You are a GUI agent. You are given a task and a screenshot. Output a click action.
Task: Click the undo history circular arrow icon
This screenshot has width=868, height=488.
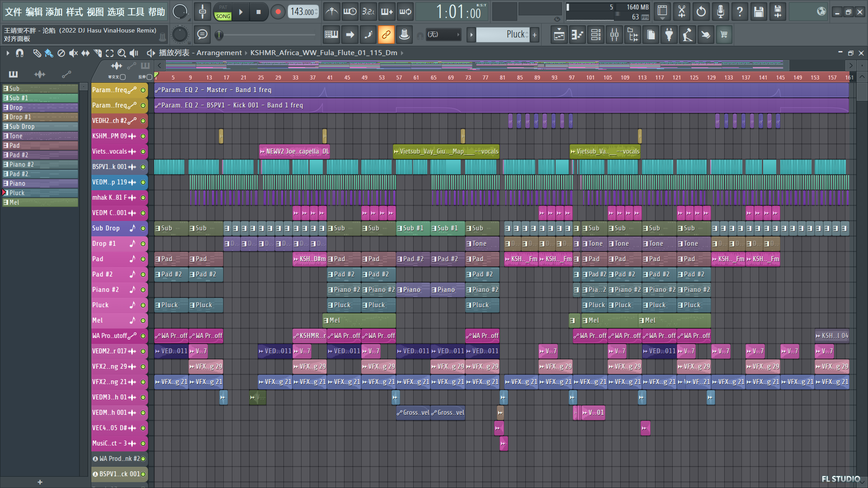click(x=701, y=12)
